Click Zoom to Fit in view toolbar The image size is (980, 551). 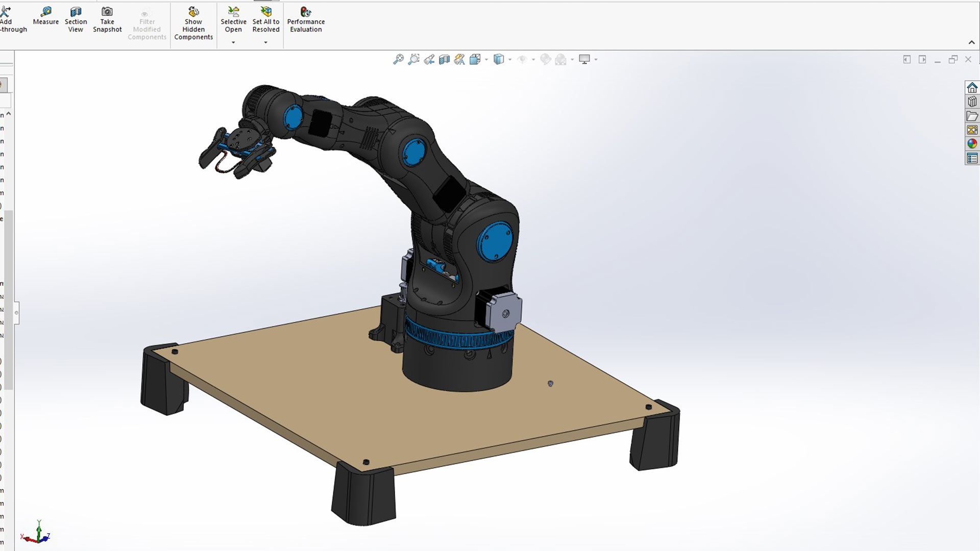click(398, 60)
